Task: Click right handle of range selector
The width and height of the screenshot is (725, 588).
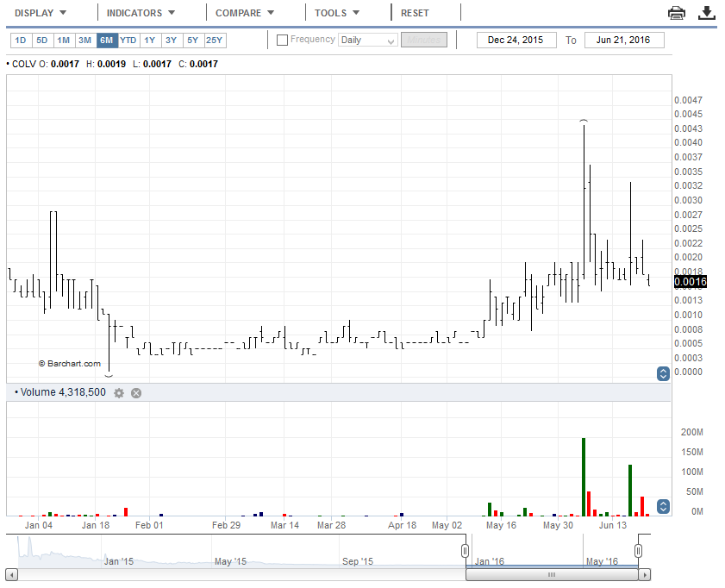Action: tap(638, 551)
